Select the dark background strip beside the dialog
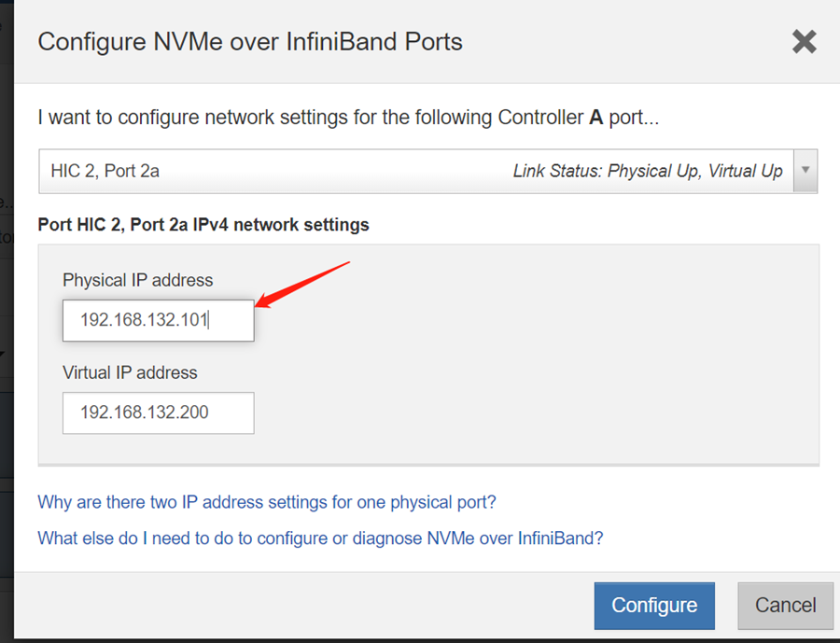 [7, 321]
